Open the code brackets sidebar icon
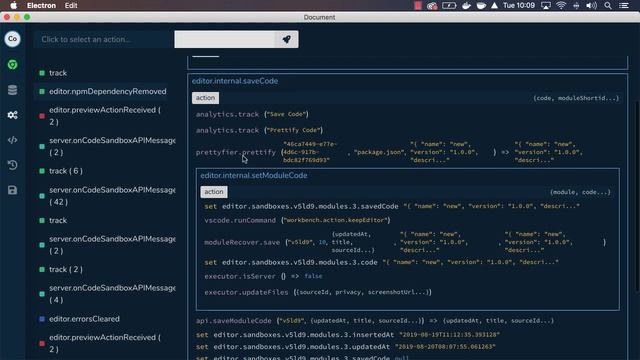The image size is (640, 360). (13, 140)
